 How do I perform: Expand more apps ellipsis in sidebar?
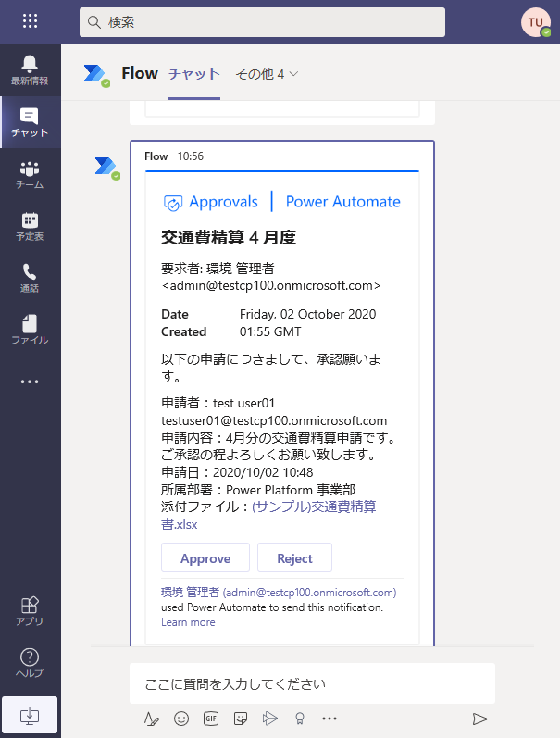pyautogui.click(x=30, y=382)
